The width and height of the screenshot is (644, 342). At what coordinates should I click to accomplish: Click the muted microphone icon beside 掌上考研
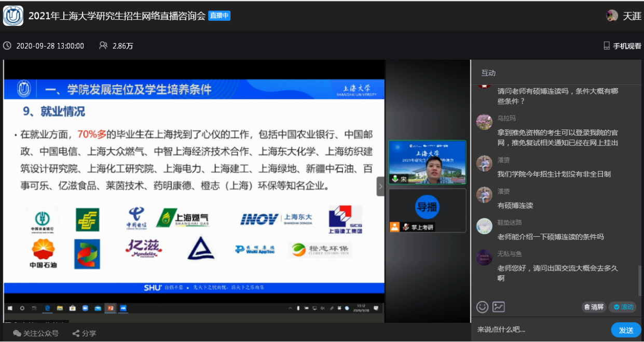click(406, 226)
